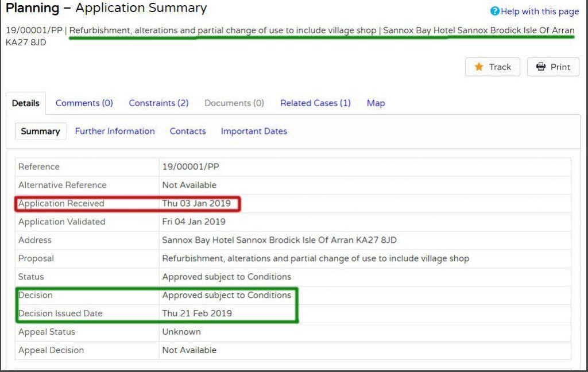
Task: Select the Summary sub-tab
Action: tap(41, 131)
